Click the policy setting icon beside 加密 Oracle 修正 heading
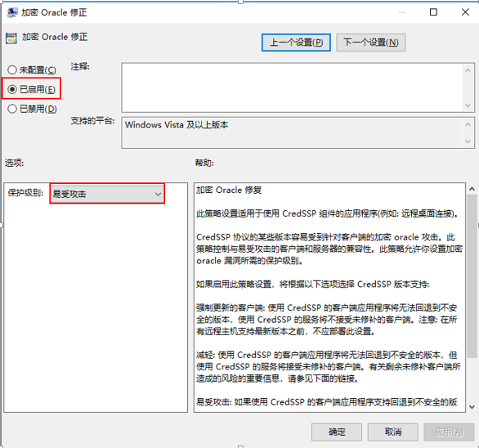The height and width of the screenshot is (448, 479). tap(11, 38)
